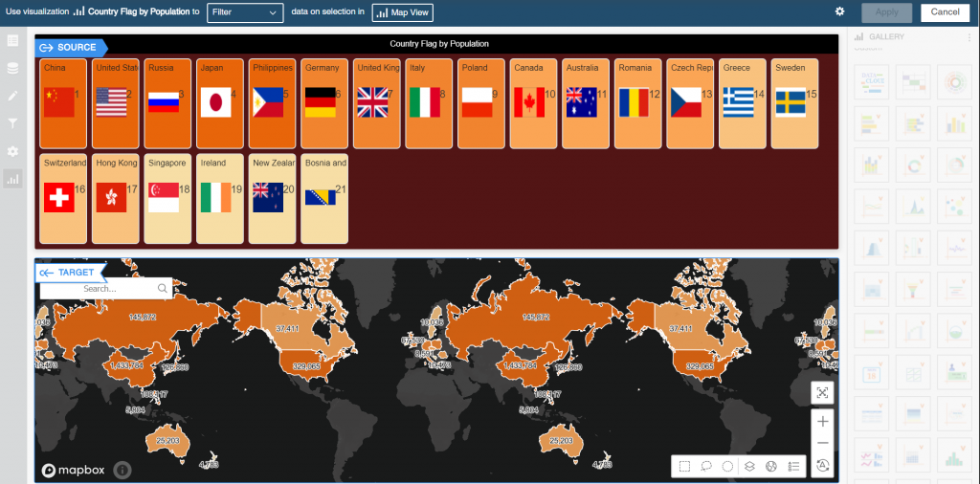This screenshot has width=980, height=484.
Task: Select the Japan flag card
Action: (x=220, y=103)
